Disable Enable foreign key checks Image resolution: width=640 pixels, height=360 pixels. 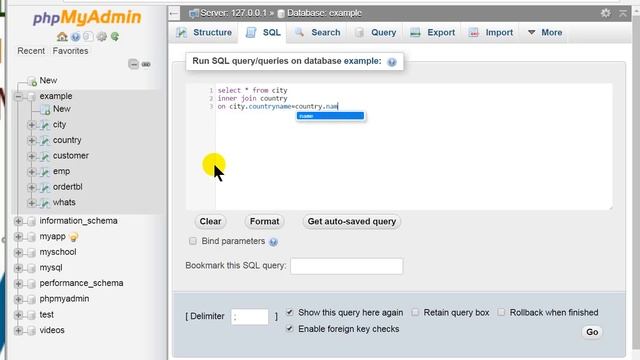pos(289,329)
